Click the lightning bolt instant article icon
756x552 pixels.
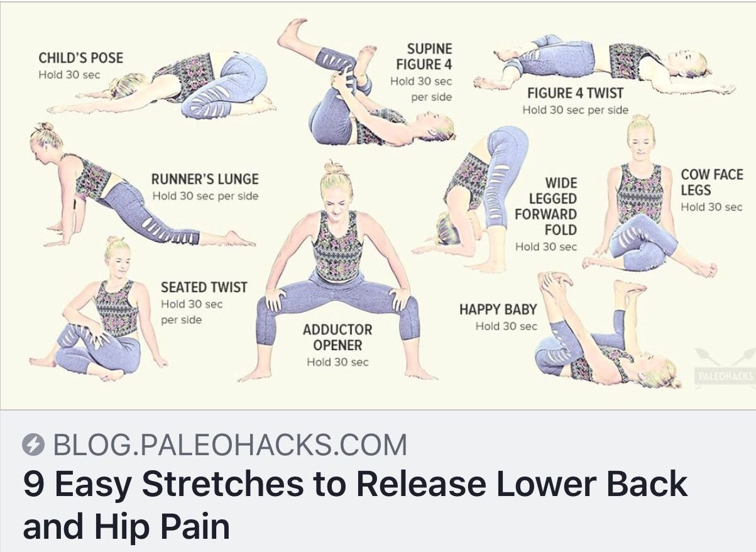coord(33,446)
